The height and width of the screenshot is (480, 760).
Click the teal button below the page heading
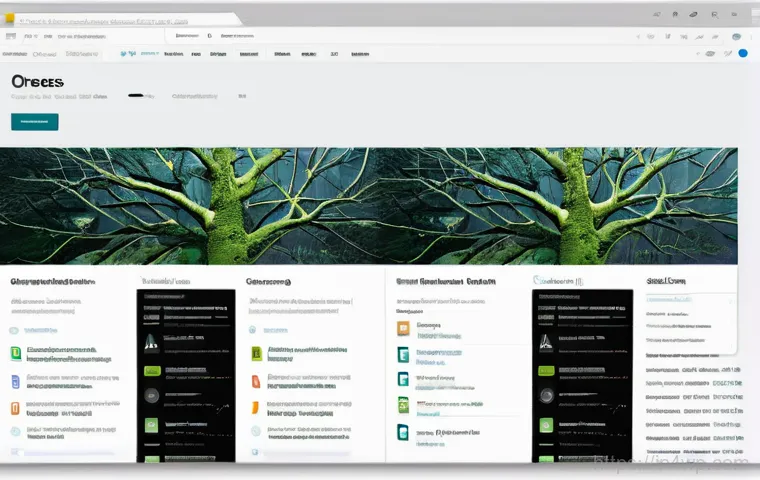pyautogui.click(x=34, y=122)
